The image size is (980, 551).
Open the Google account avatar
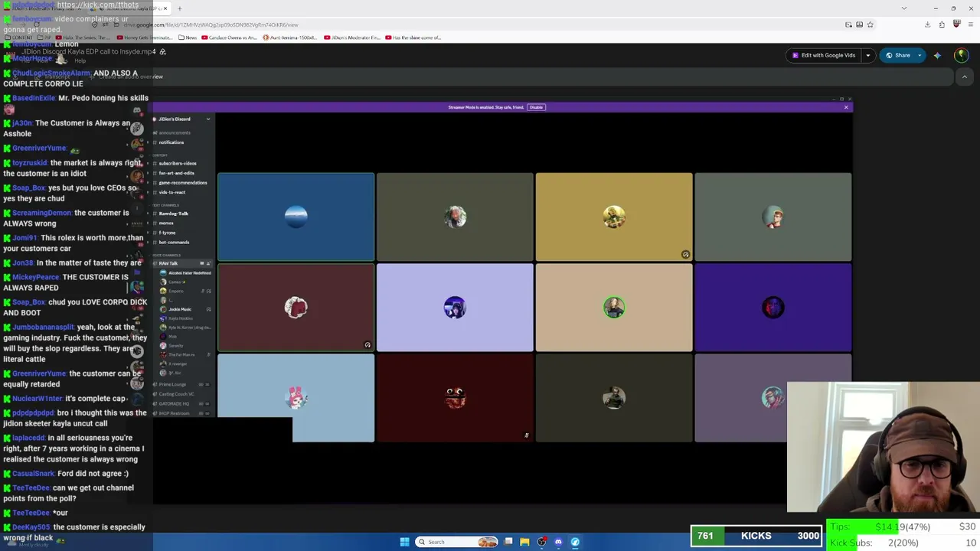(961, 55)
